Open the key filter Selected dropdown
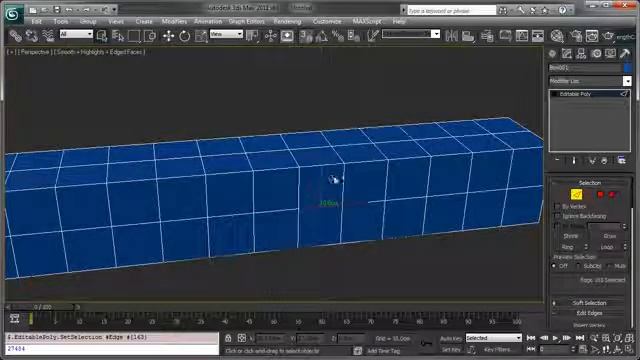This screenshot has width=640, height=360. (493, 338)
